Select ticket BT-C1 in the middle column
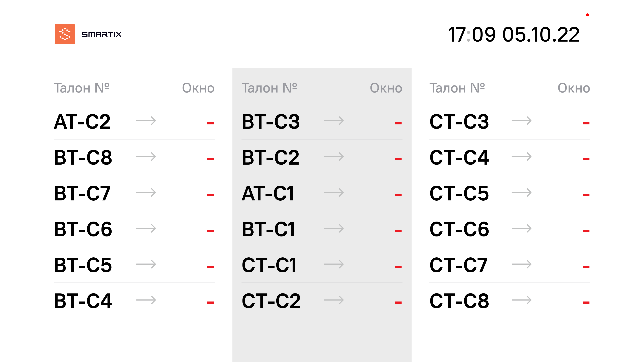Screen dimensions: 644x362 (269, 229)
